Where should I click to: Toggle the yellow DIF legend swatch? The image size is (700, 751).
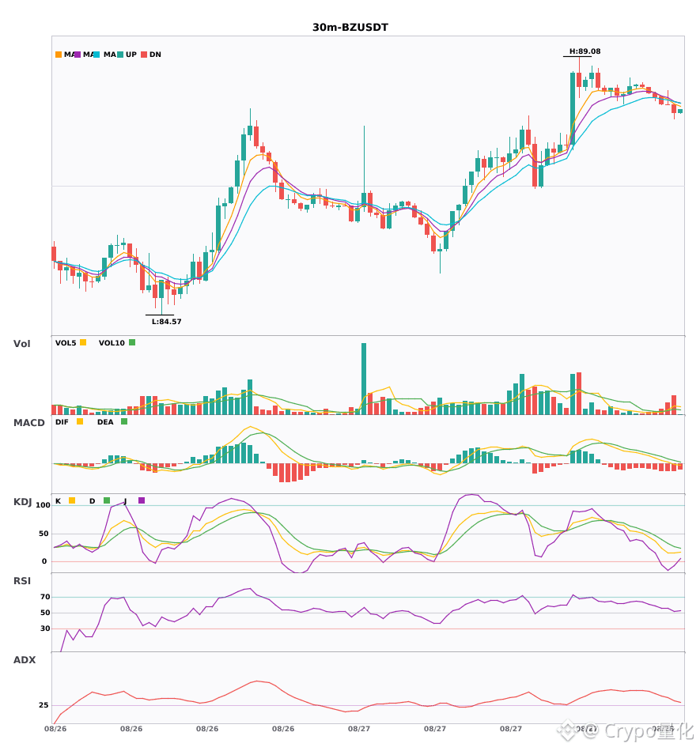(80, 421)
